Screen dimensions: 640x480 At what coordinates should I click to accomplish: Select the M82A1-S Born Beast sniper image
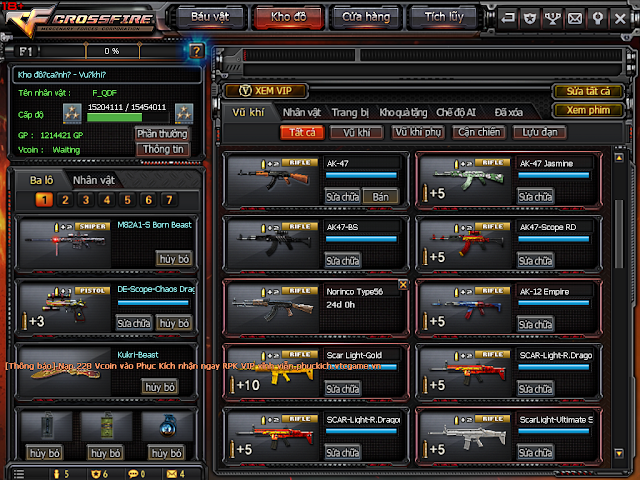(65, 243)
